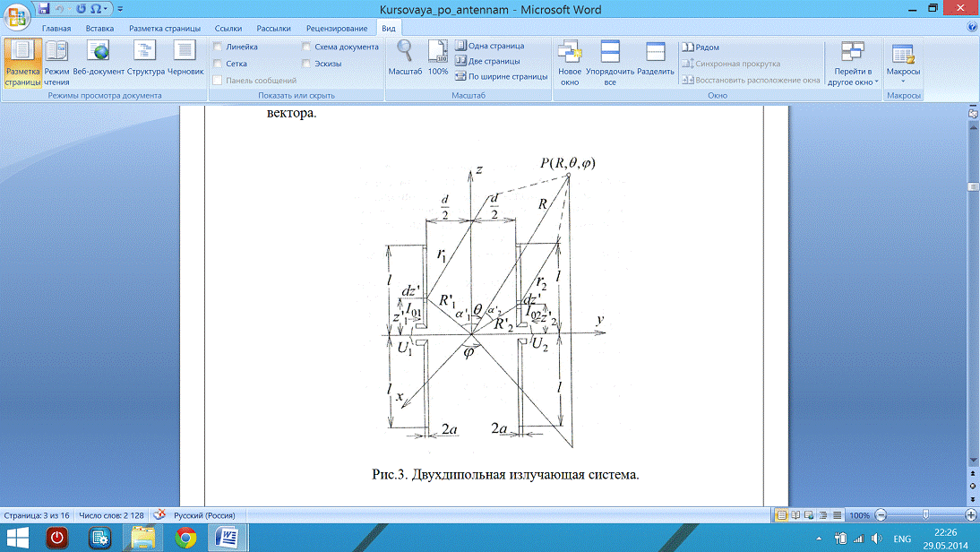Viewport: 980px width, 552px height.
Task: Toggle the Gridlines (Сетка) checkbox
Action: [218, 64]
